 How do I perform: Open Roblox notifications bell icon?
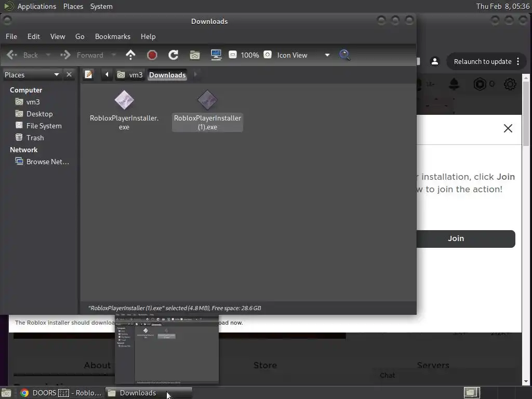(x=454, y=84)
